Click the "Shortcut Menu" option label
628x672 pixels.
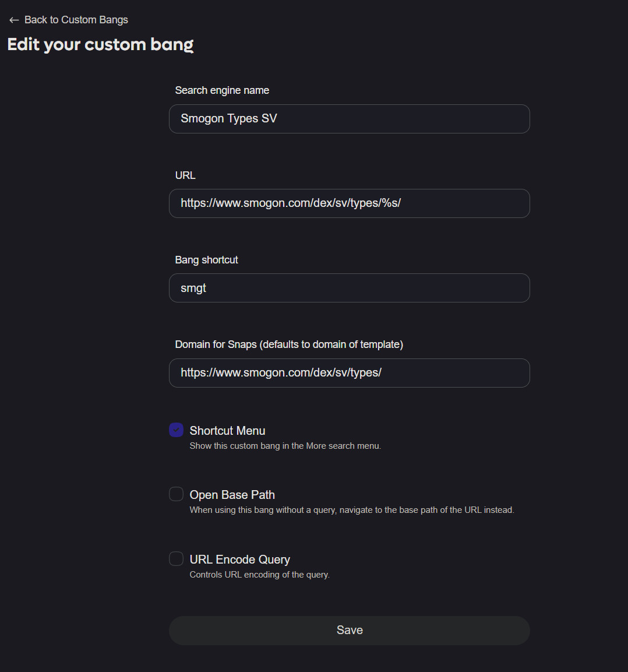click(227, 431)
